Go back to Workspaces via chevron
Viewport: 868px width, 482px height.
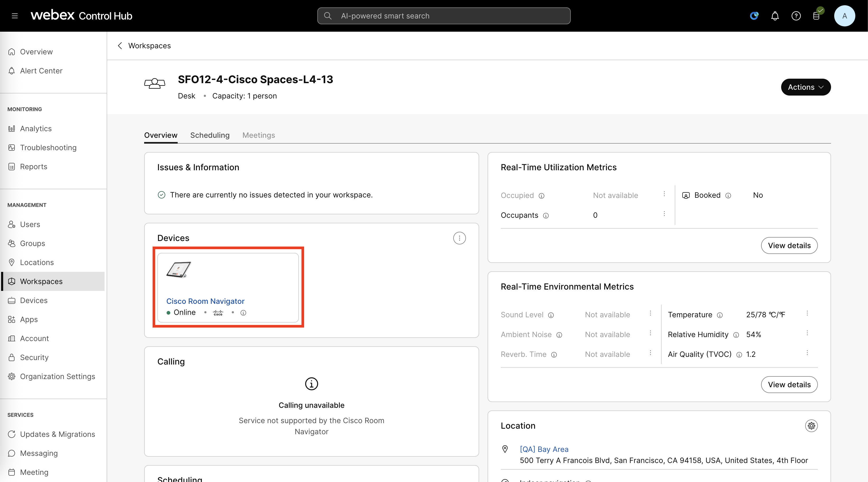coord(120,45)
